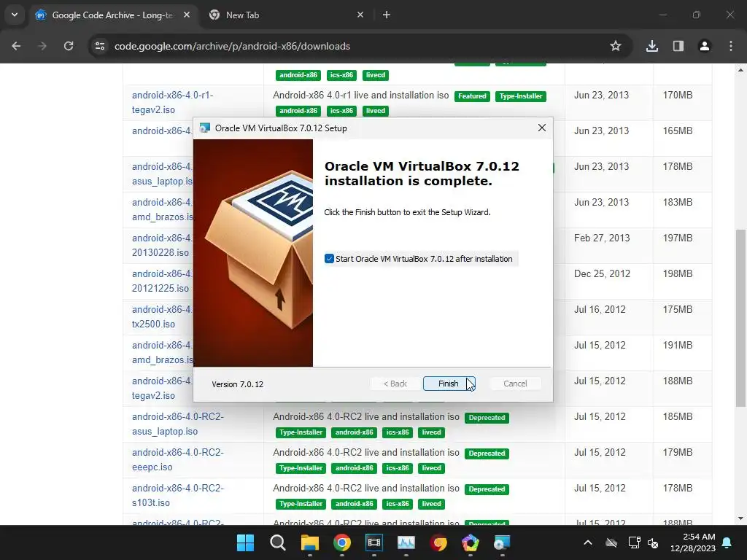View site information icon in address bar
747x560 pixels.
click(x=99, y=46)
